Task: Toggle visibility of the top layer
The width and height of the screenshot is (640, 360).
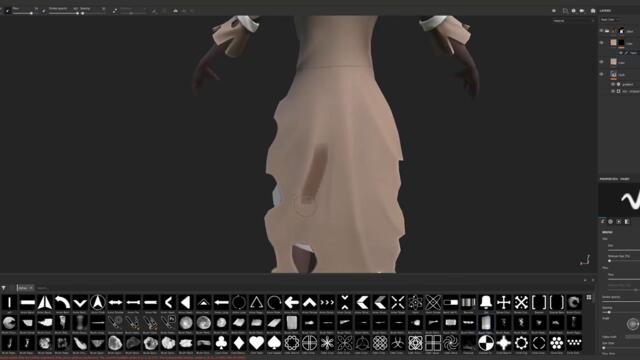Action: click(x=601, y=31)
